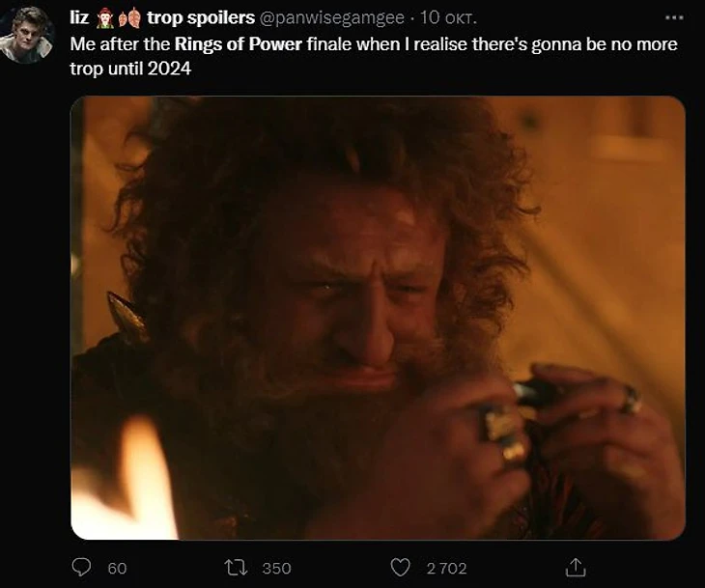Open the share upload icon
The width and height of the screenshot is (705, 588).
(x=576, y=567)
